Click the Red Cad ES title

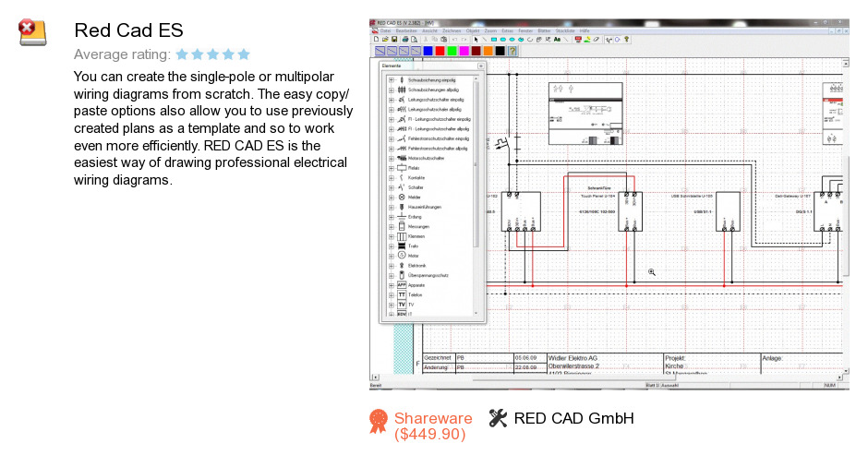[x=128, y=30]
